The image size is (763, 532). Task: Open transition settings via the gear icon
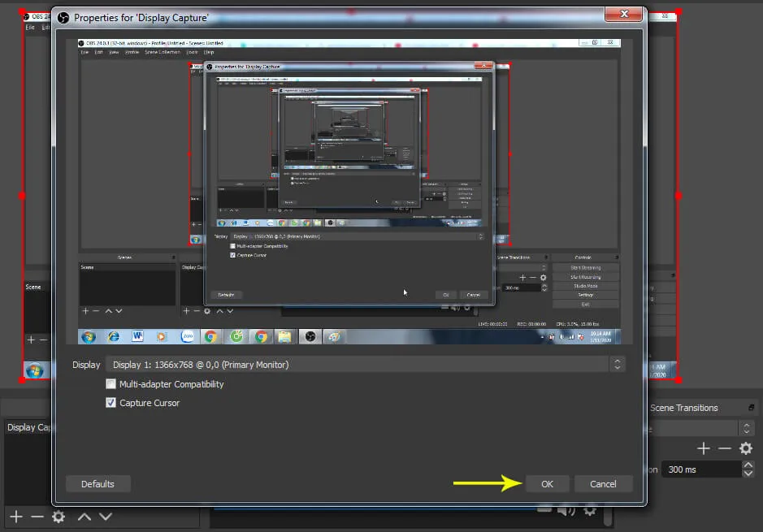point(745,448)
